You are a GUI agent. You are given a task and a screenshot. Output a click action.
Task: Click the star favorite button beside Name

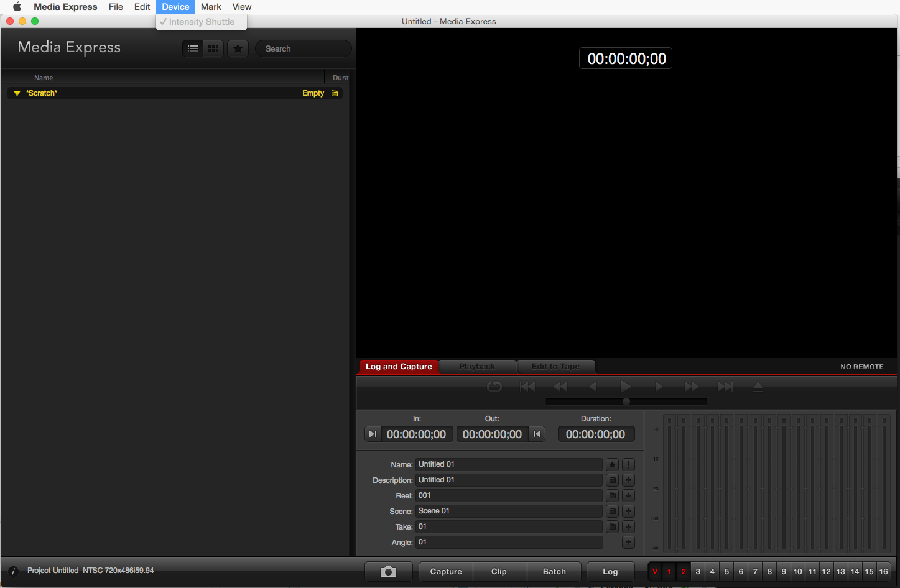click(x=612, y=464)
